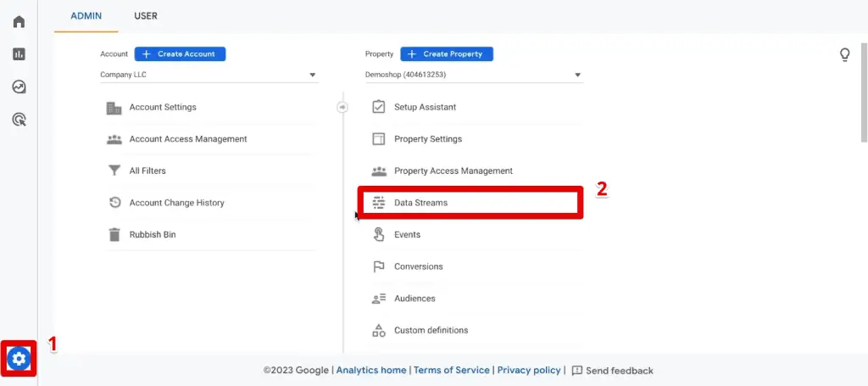868x386 pixels.
Task: Select the ADMIN tab
Action: click(x=86, y=16)
